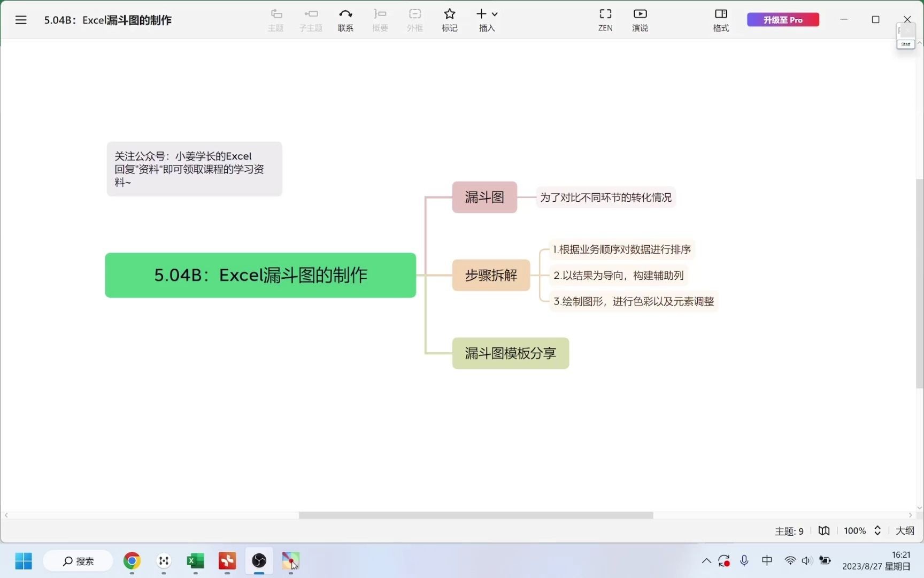Open the clock showing 16:21 2023/8/27
Viewport: 924px width, 578px height.
876,561
